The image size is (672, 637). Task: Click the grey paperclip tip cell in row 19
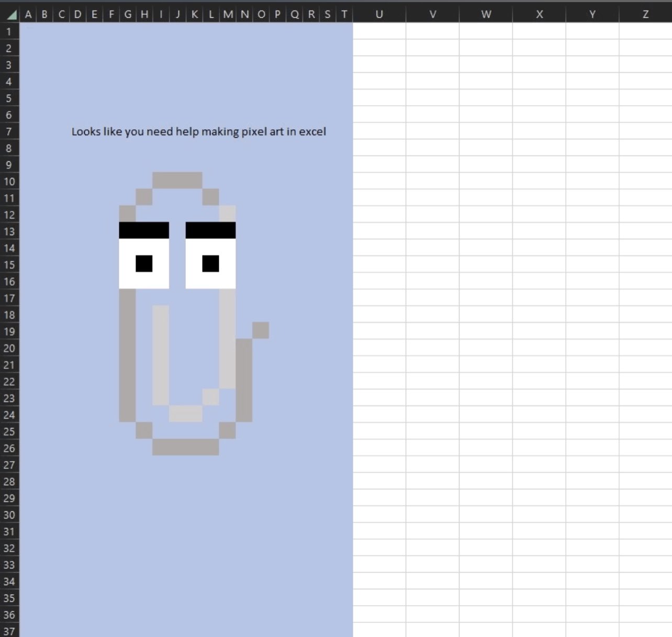pyautogui.click(x=261, y=330)
